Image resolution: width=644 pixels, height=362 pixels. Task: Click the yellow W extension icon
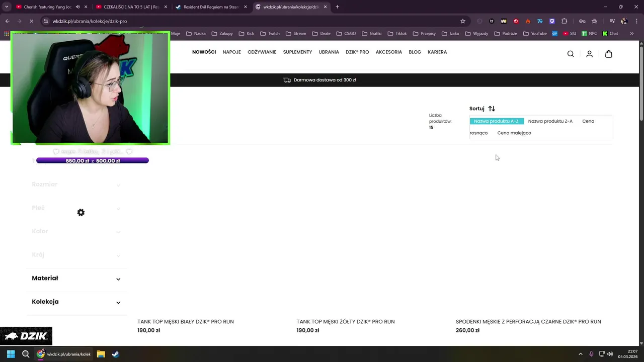504,21
